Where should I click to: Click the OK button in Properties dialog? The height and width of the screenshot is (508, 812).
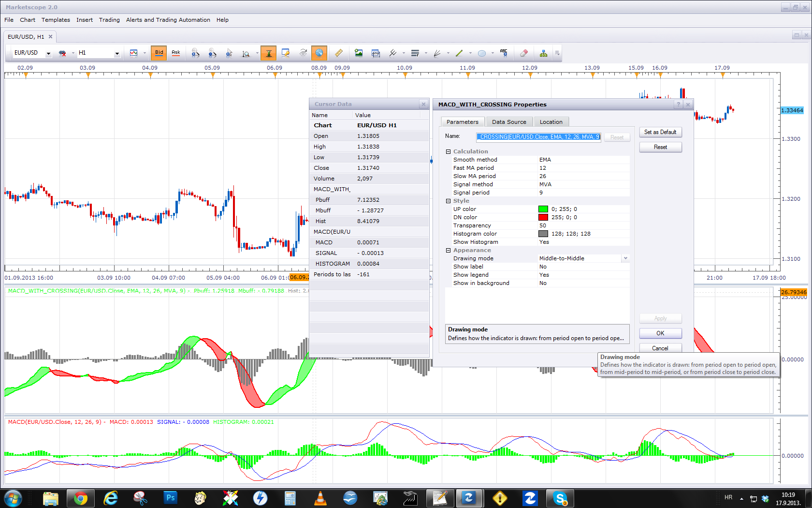pos(660,333)
